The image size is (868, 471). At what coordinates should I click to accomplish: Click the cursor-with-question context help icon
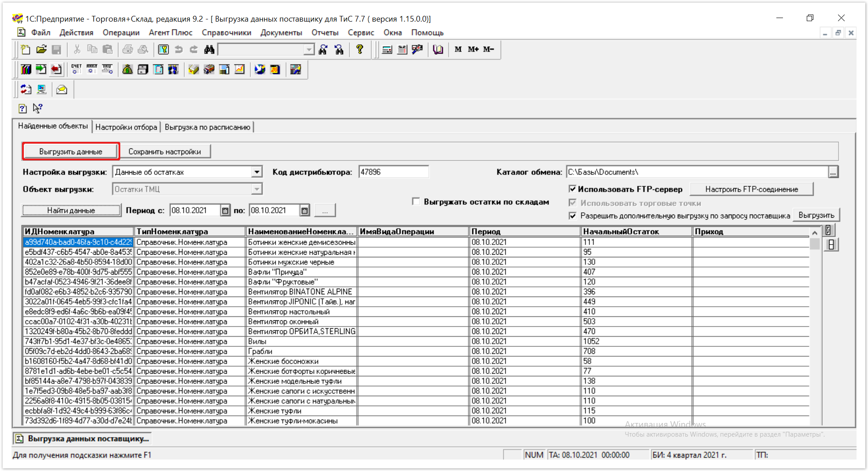point(37,108)
